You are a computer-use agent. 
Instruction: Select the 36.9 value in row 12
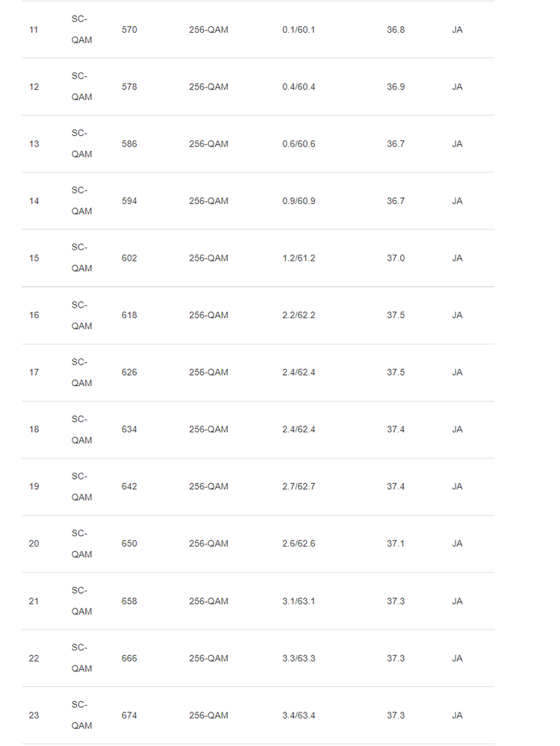pyautogui.click(x=396, y=87)
